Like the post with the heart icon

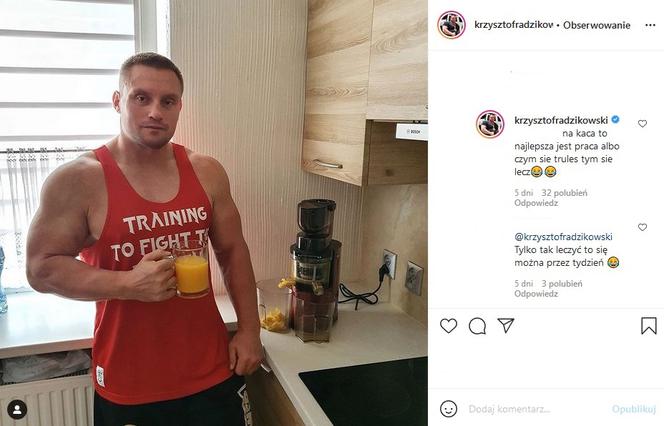coord(448,326)
